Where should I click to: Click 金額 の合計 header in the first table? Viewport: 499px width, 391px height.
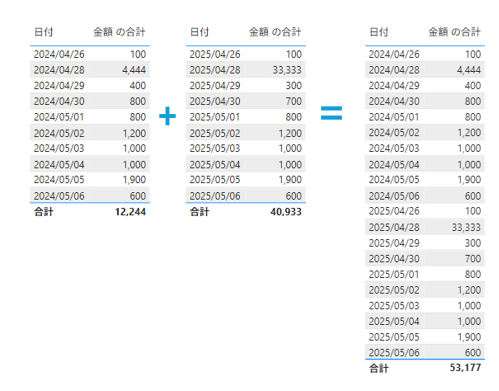pyautogui.click(x=119, y=32)
